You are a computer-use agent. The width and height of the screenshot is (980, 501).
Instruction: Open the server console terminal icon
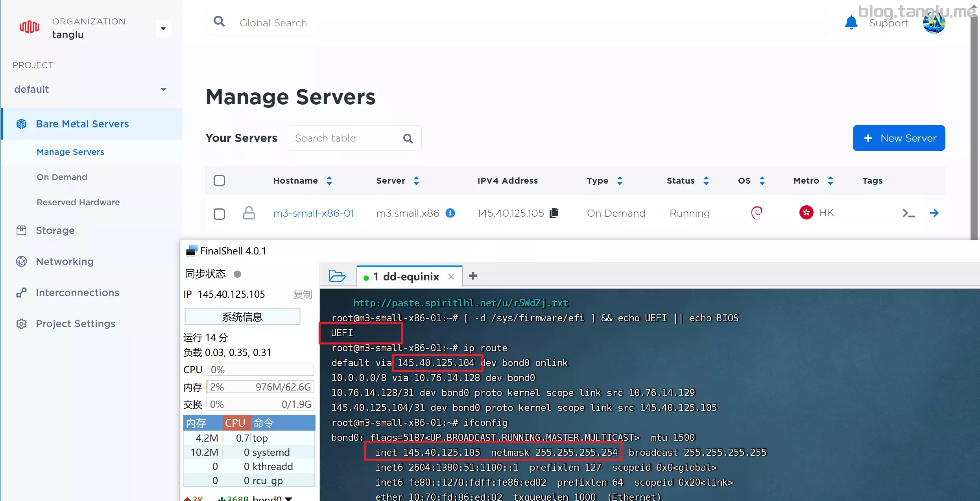click(908, 213)
